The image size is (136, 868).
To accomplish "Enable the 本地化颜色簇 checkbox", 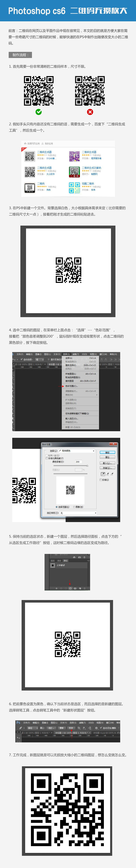I will (x=47, y=458).
